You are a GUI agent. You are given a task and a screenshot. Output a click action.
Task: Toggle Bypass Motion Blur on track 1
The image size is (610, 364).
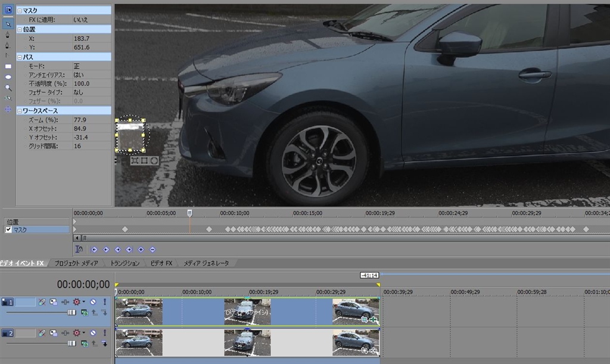coord(43,302)
